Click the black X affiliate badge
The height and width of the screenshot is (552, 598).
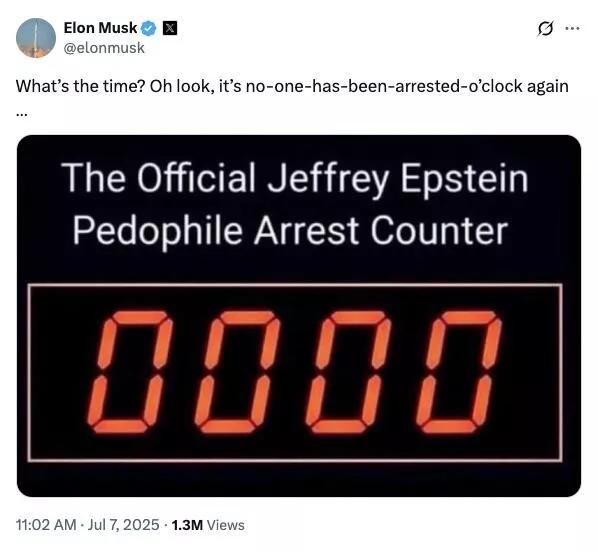(170, 28)
